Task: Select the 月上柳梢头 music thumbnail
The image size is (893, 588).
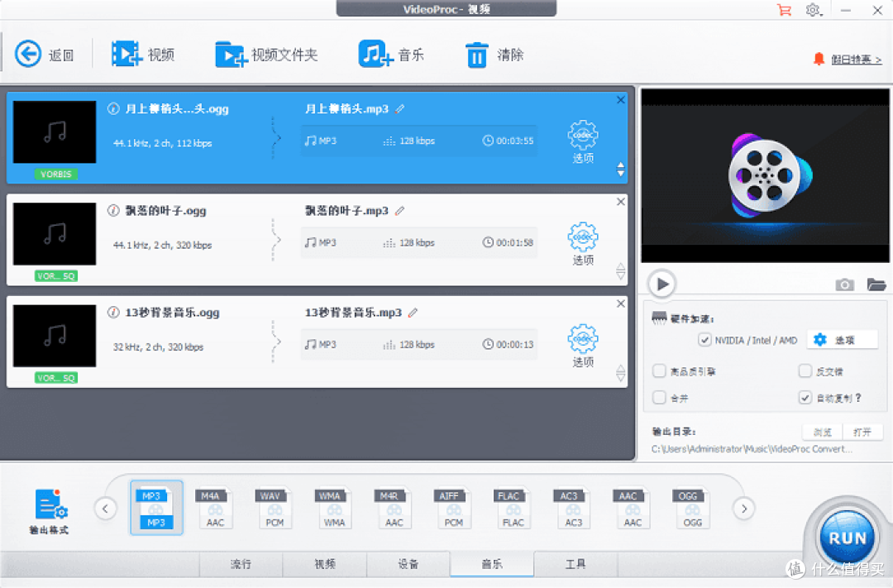Action: 55,132
